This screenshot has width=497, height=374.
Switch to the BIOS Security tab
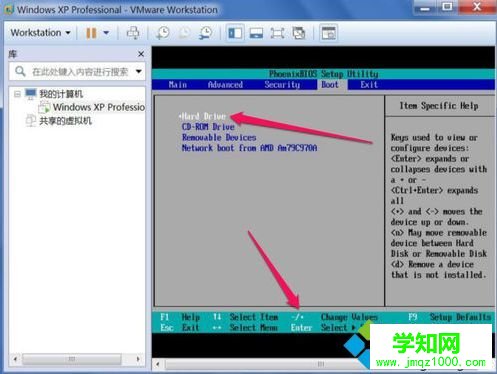point(282,85)
